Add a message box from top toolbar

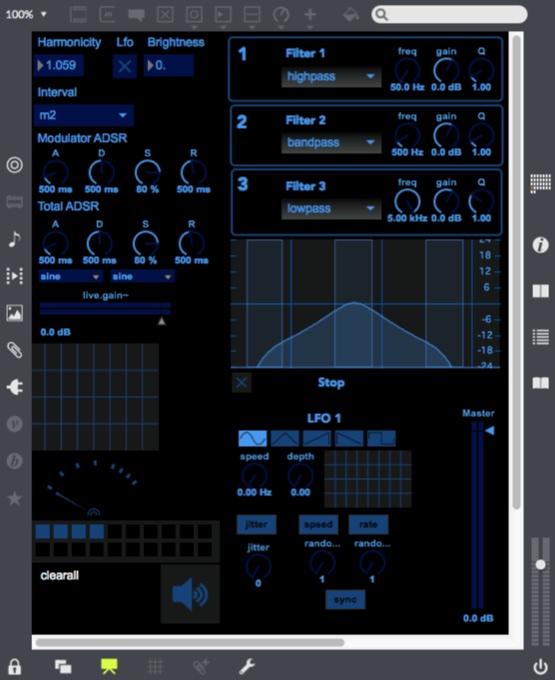pos(107,14)
